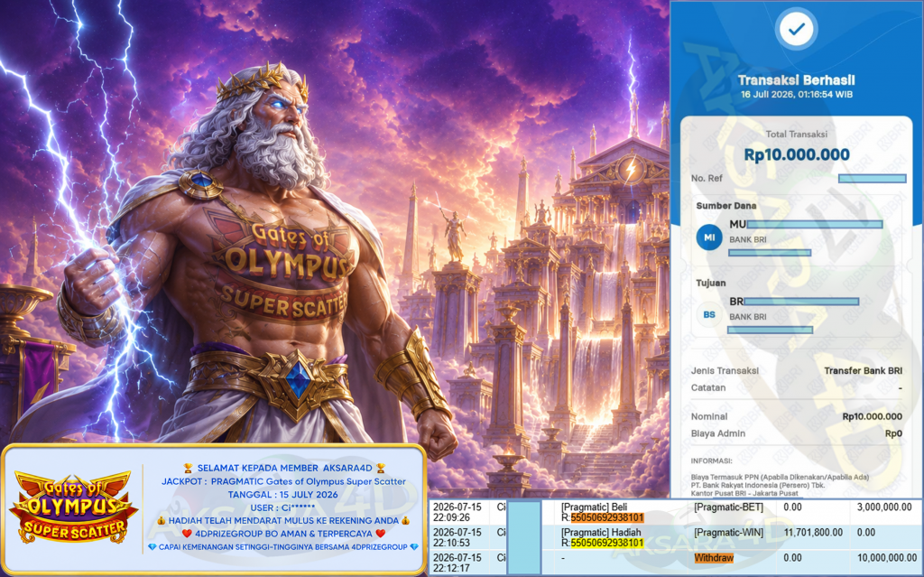
Task: Click the Kantor Pusat BRI - Jakarta Pusat line
Action: (744, 493)
